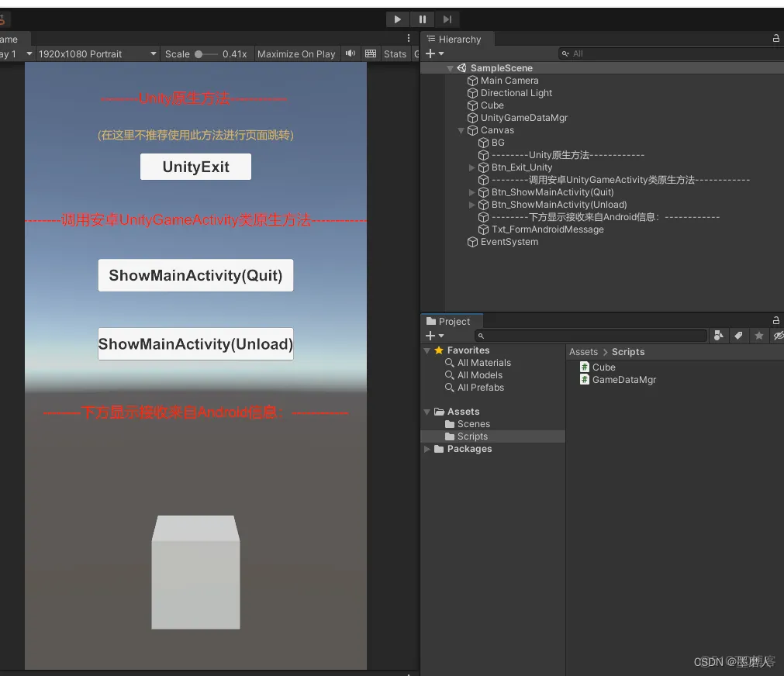Mute audio in the Game view
This screenshot has width=784, height=676.
[351, 53]
